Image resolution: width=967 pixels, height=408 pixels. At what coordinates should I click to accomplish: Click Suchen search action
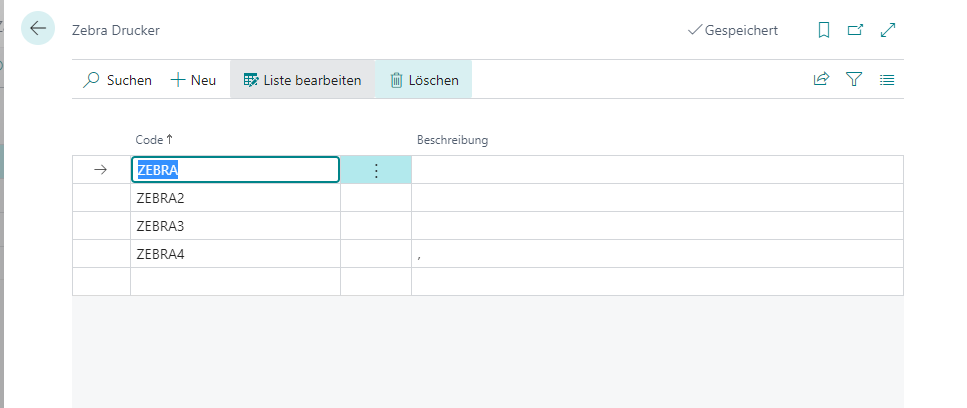tap(117, 80)
